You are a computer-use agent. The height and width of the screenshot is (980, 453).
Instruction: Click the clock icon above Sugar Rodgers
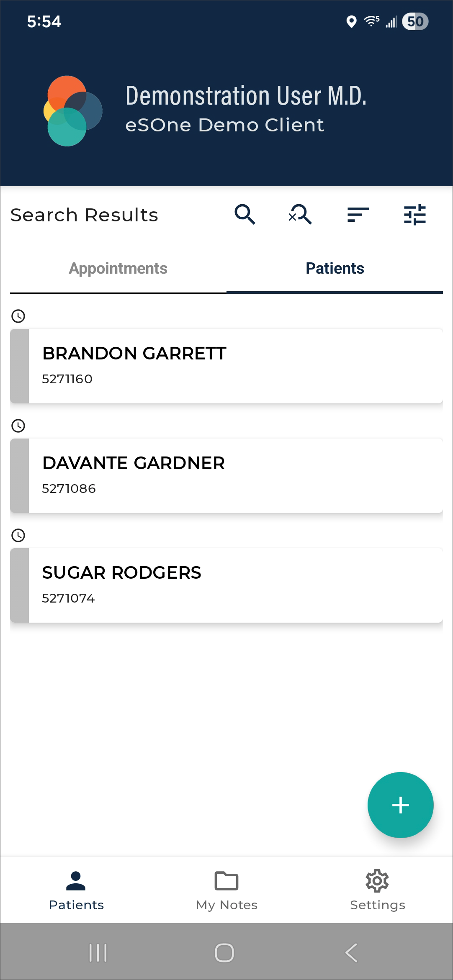pos(18,535)
